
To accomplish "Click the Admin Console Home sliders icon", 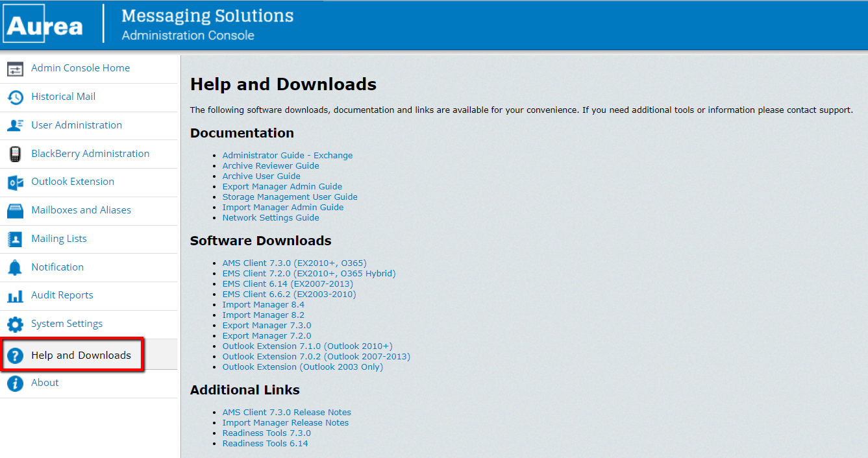I will 15,69.
